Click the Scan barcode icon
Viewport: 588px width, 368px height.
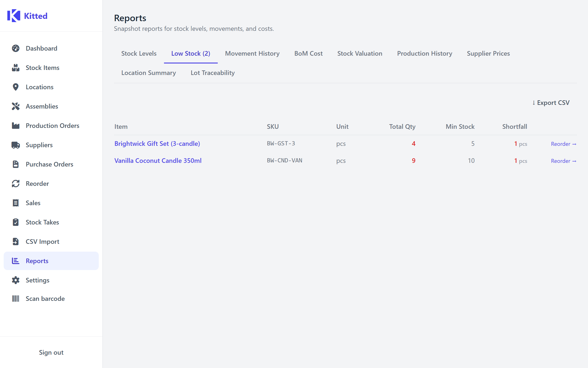point(16,299)
